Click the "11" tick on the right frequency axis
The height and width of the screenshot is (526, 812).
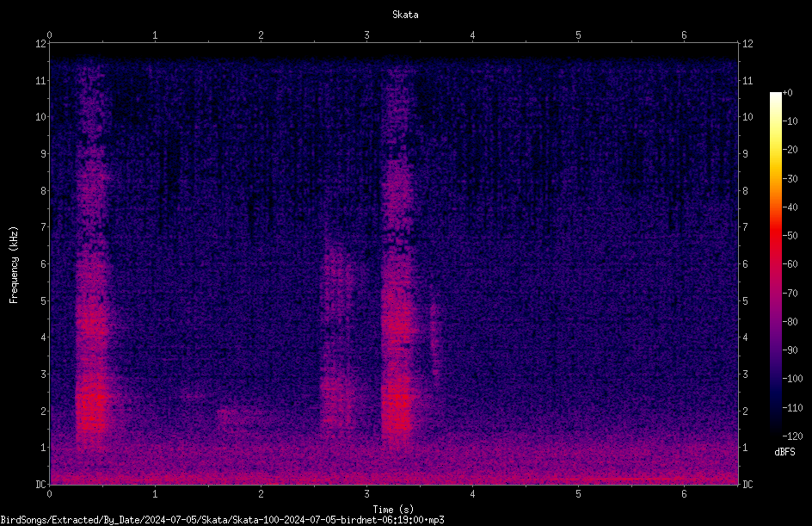click(x=747, y=81)
